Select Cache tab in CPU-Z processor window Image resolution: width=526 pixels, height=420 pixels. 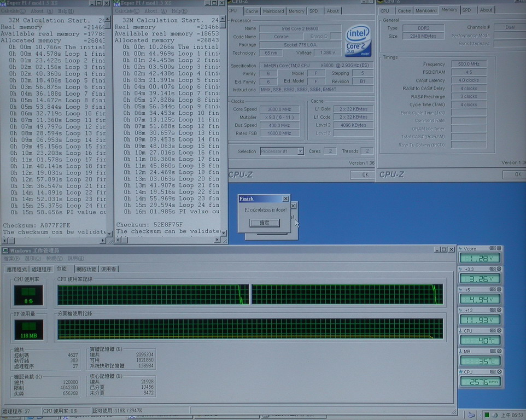(252, 11)
